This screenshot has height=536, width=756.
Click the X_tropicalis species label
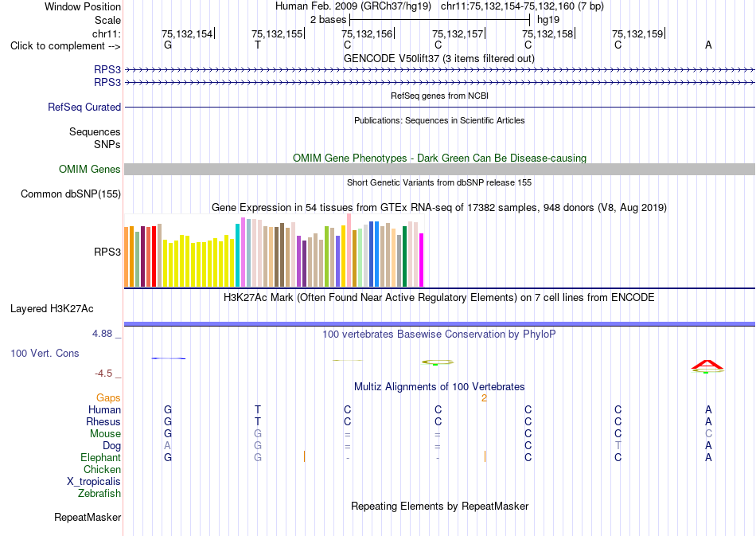pos(94,482)
